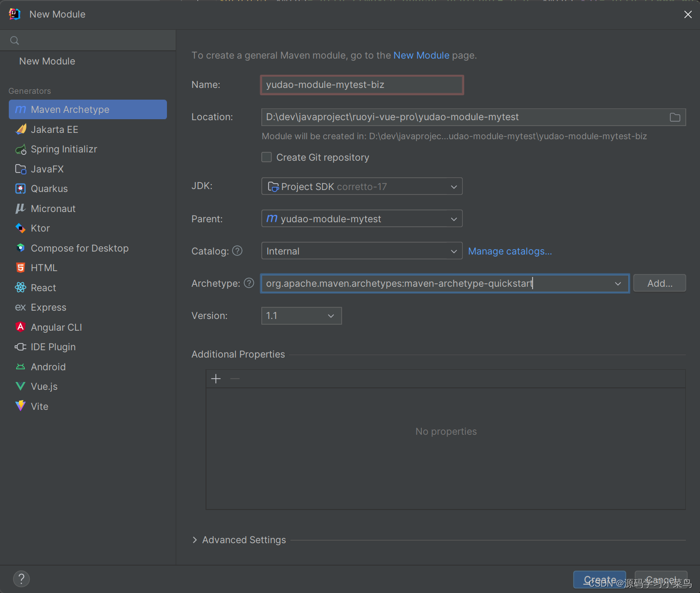Open the Manage catalogs link

tap(510, 251)
